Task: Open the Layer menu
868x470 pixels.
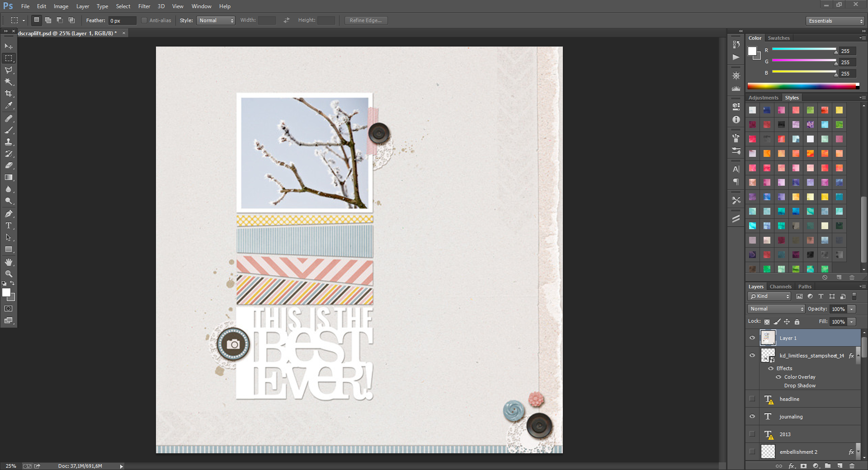Action: click(x=83, y=6)
